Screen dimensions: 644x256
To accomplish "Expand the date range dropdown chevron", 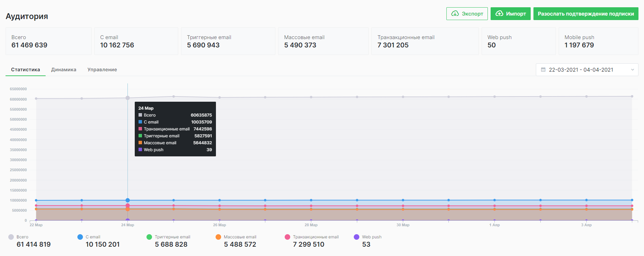I will coord(632,70).
